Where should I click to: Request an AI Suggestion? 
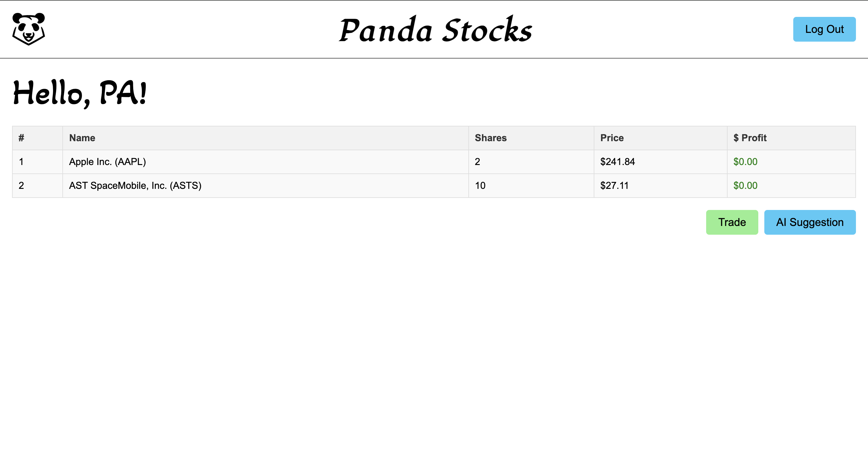810,222
